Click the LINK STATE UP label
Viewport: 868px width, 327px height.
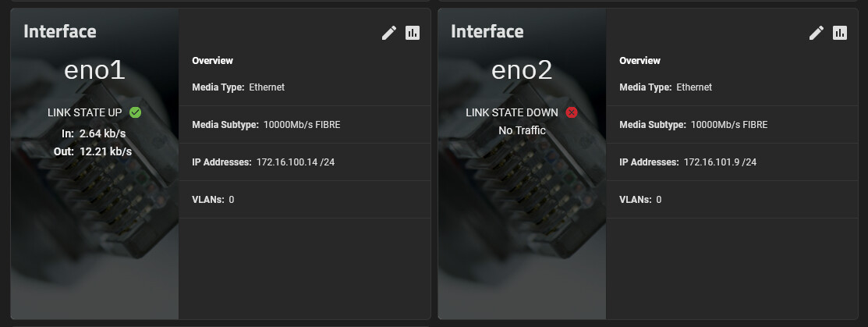[86, 112]
